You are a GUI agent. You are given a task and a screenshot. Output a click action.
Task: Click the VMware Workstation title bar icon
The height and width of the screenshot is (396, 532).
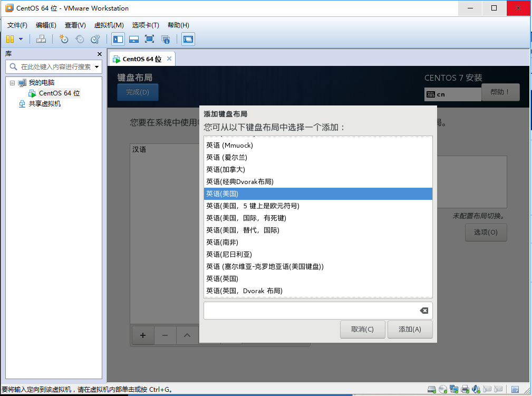click(x=9, y=8)
